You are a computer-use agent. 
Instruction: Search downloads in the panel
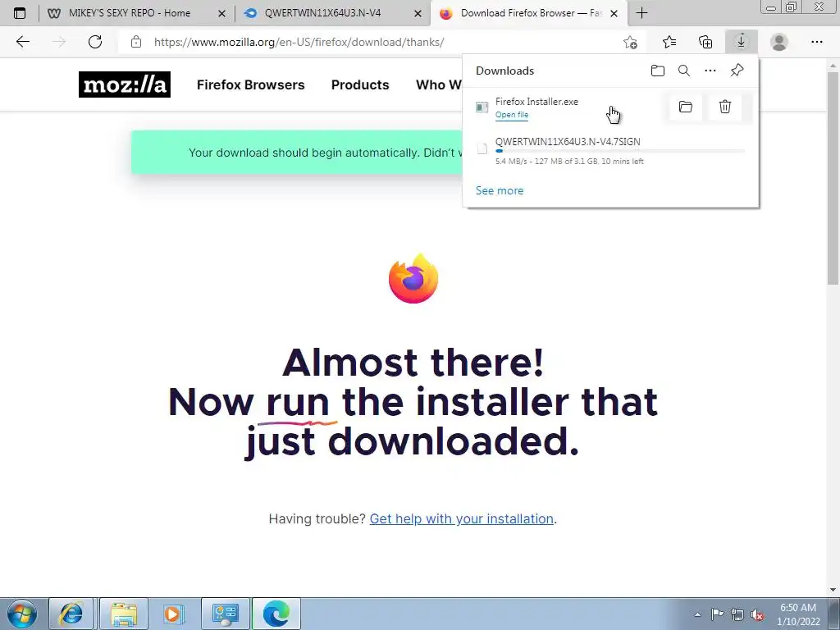[684, 71]
